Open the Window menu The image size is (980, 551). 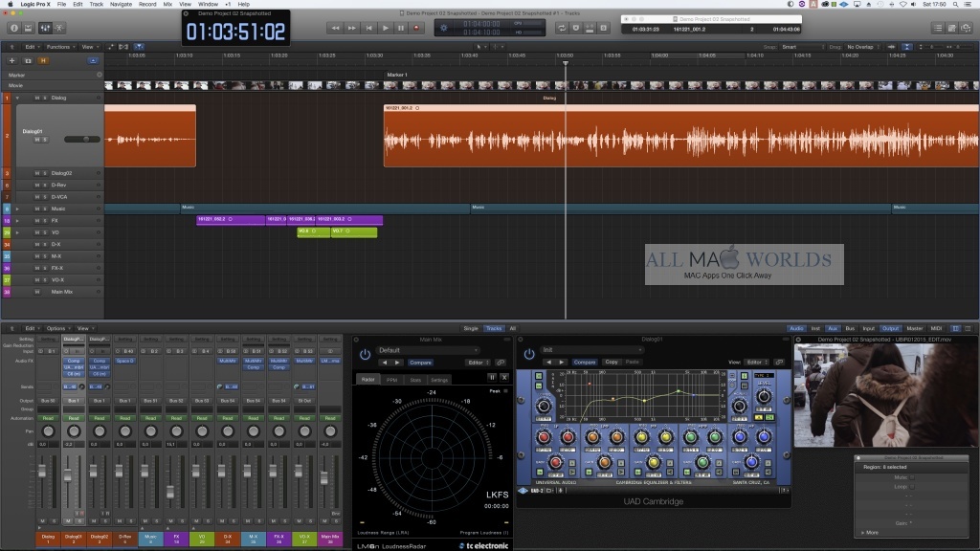(x=208, y=4)
